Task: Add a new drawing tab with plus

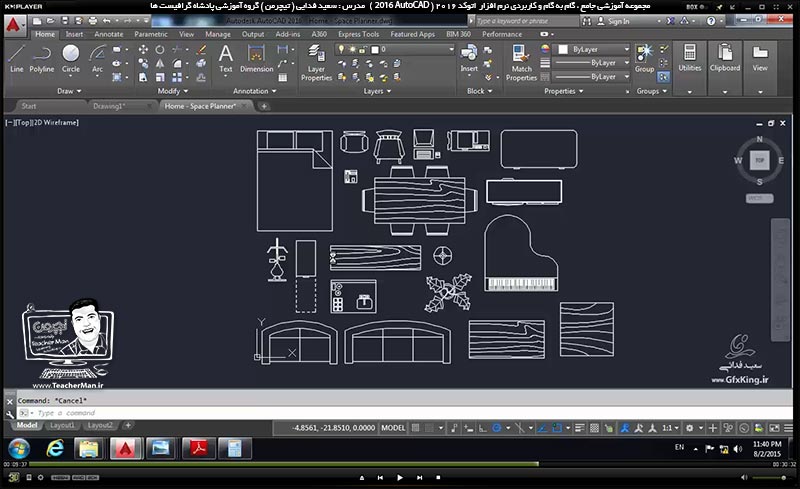Action: pos(264,106)
